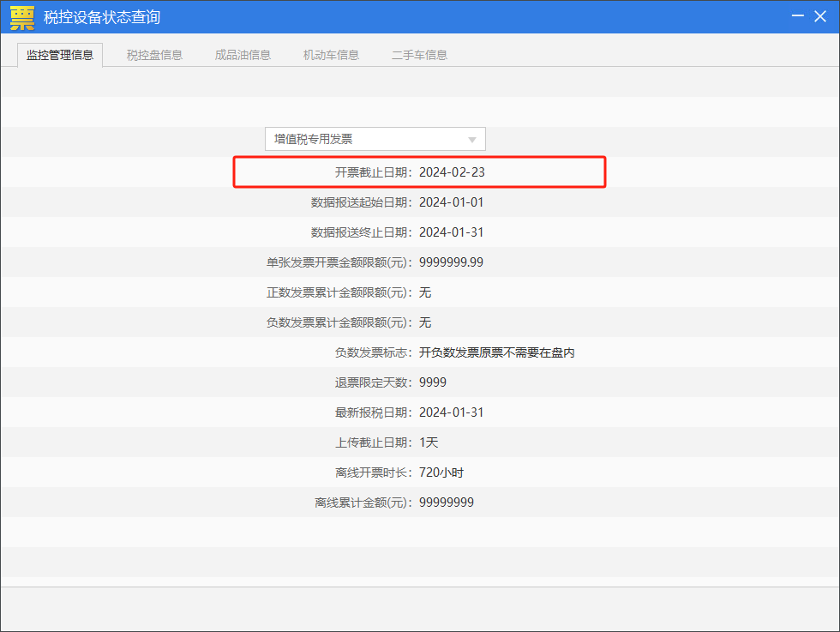
Task: Click the invoice type dropdown arrow
Action: click(472, 140)
